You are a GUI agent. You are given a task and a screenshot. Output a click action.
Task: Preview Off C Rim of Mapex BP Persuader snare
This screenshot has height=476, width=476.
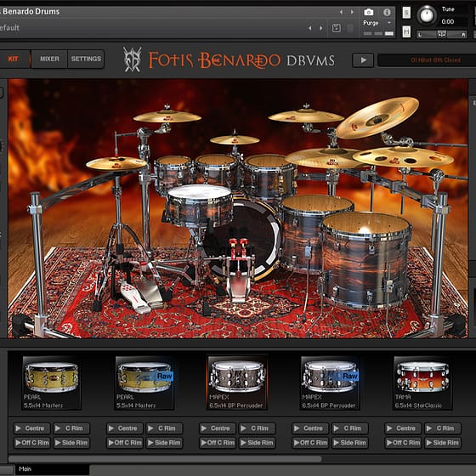218,443
